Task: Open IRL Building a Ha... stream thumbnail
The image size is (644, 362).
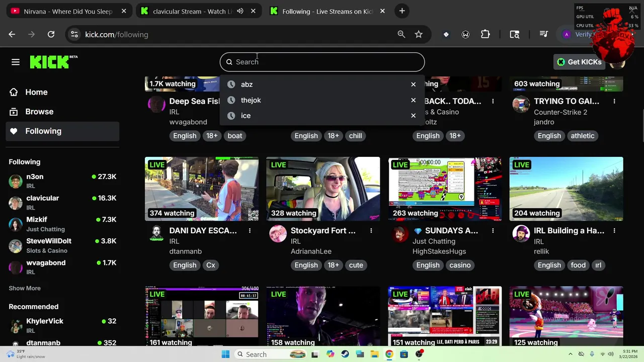Action: [566, 189]
